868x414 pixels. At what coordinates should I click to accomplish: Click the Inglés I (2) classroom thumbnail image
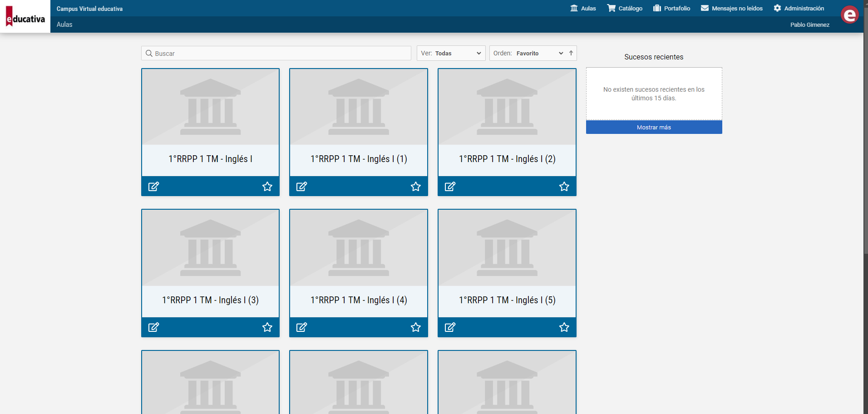[x=507, y=107]
